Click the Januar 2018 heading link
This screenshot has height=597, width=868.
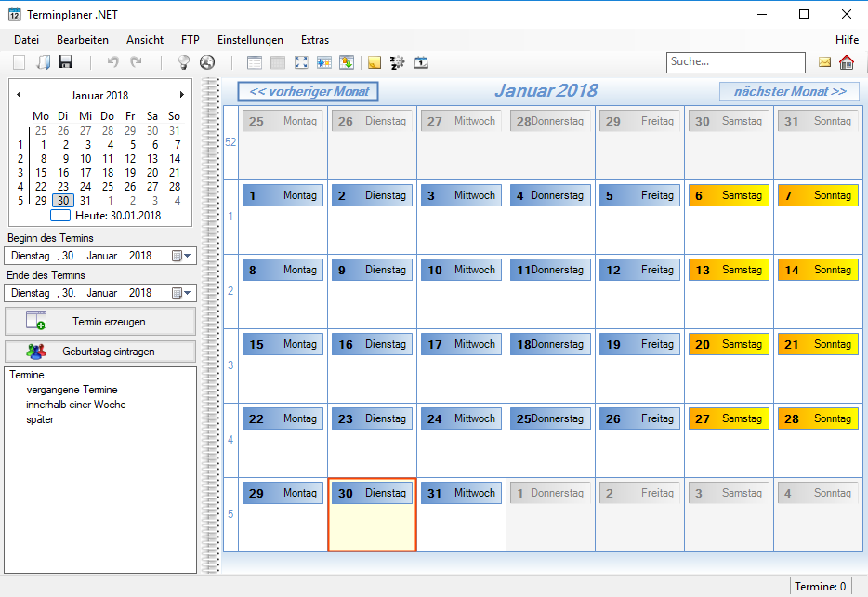point(546,90)
